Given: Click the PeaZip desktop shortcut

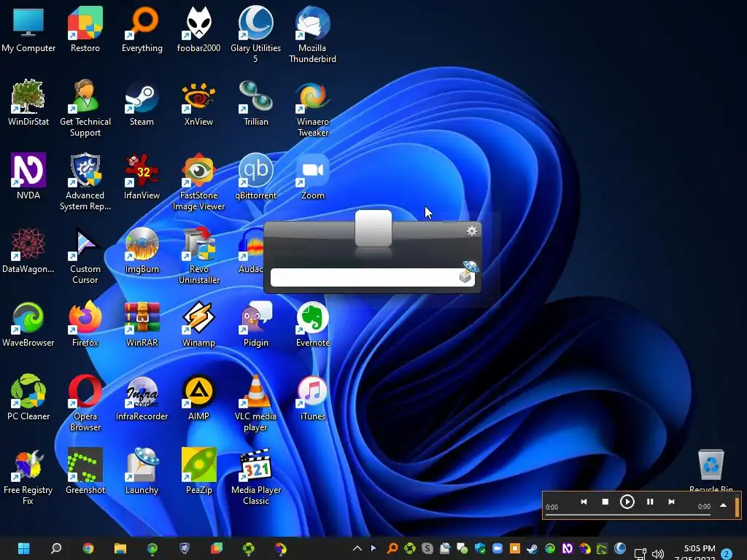Looking at the screenshot, I should pos(198,472).
